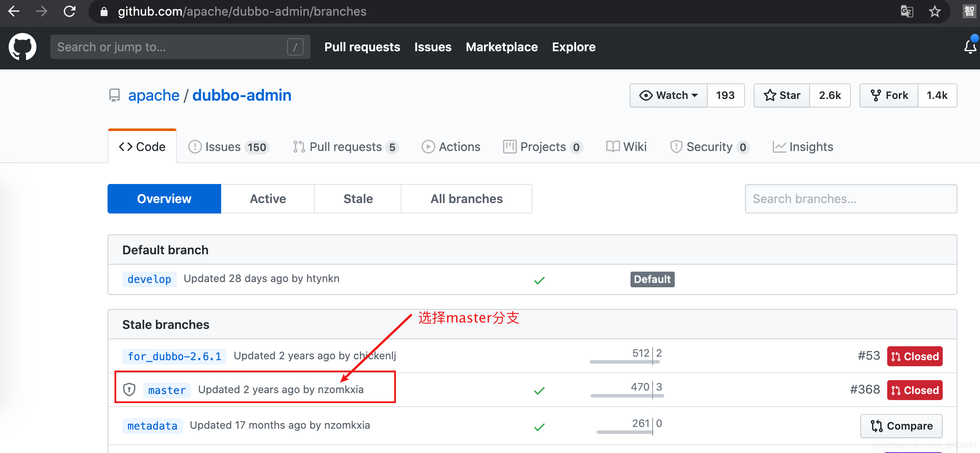Click the Default badge on develop
Screen dimensions: 980x453
click(653, 279)
